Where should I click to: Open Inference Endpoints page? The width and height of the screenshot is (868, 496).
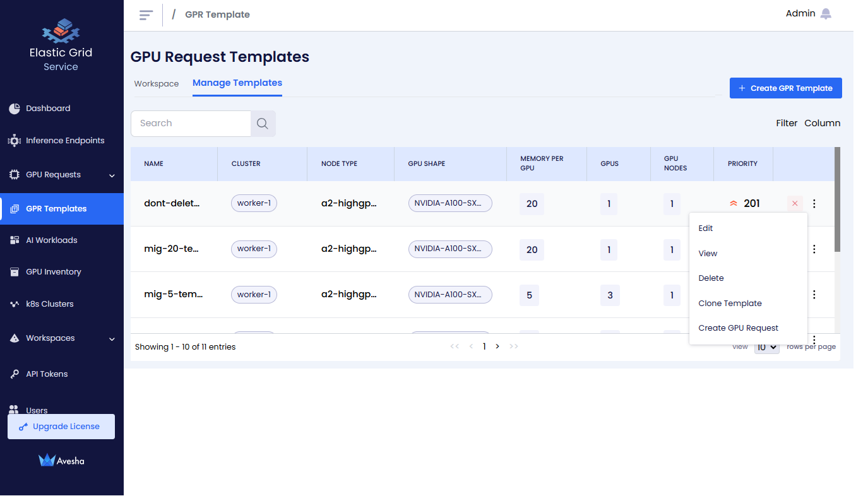[64, 141]
